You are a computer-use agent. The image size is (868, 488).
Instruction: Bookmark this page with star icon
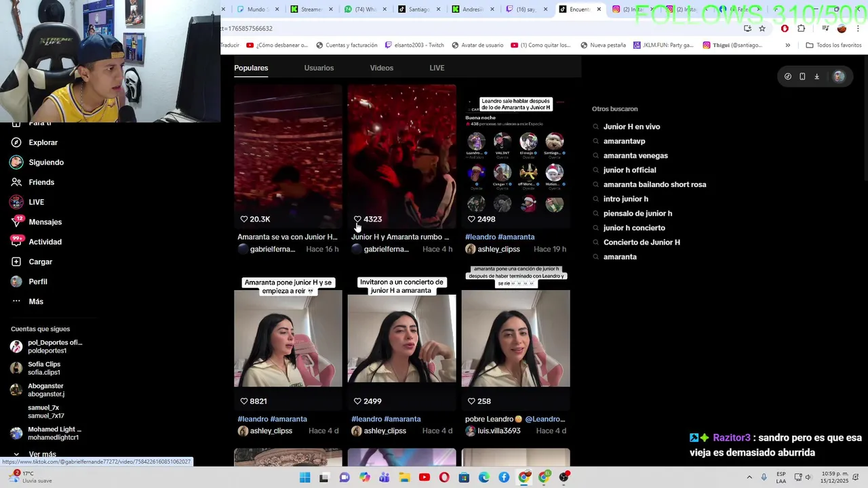coord(762,28)
